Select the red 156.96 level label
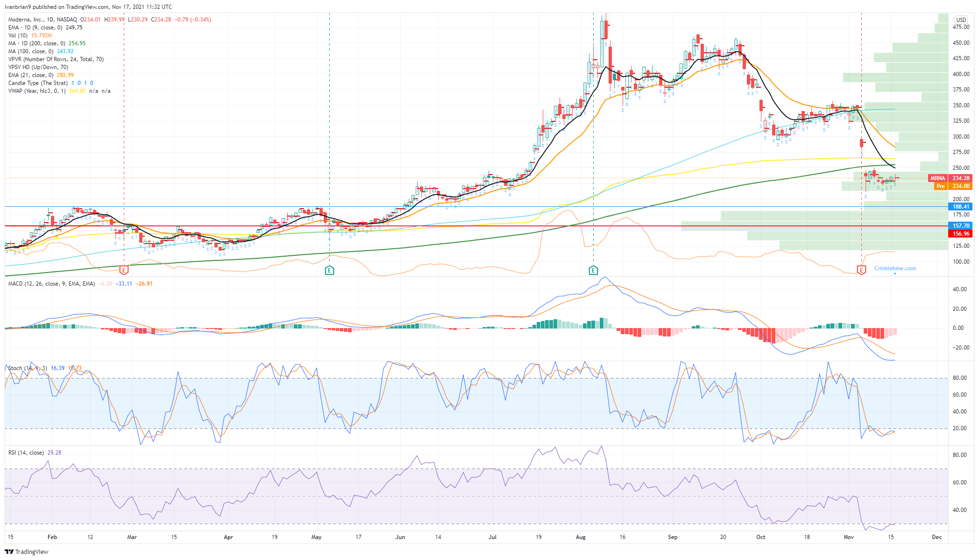 (x=960, y=234)
